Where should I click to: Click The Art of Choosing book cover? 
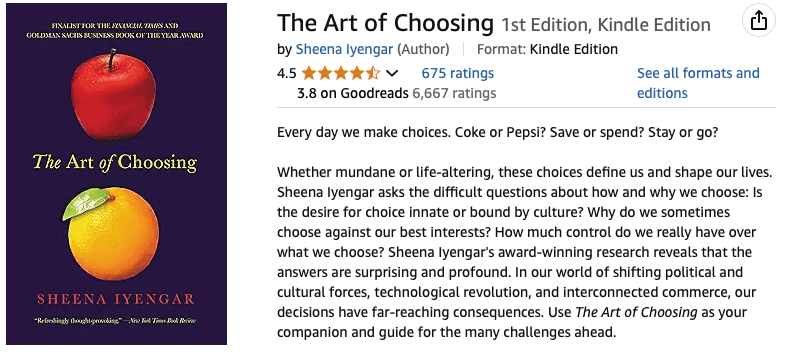pyautogui.click(x=116, y=174)
